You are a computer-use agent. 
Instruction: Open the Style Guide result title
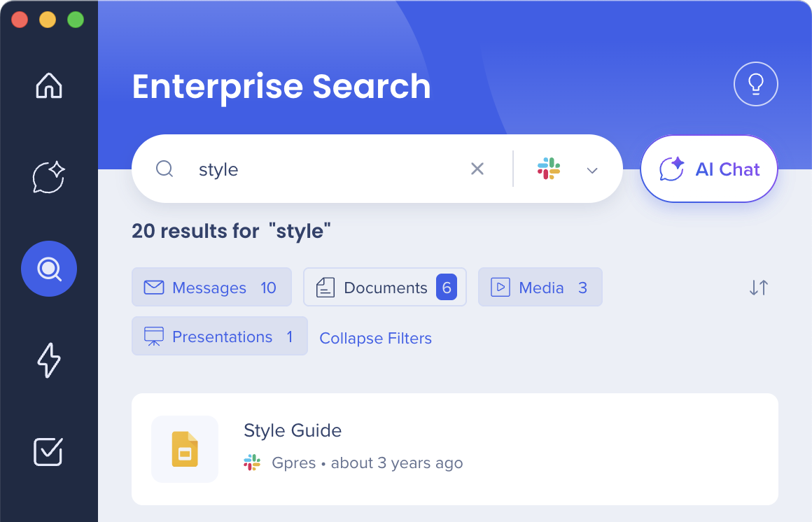293,430
